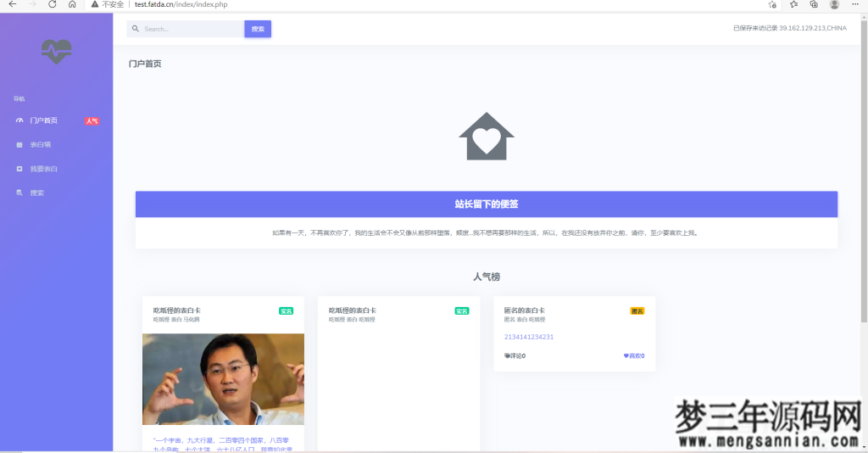Reload the page with the refresh icon
Image resolution: width=868 pixels, height=453 pixels.
tap(52, 4)
